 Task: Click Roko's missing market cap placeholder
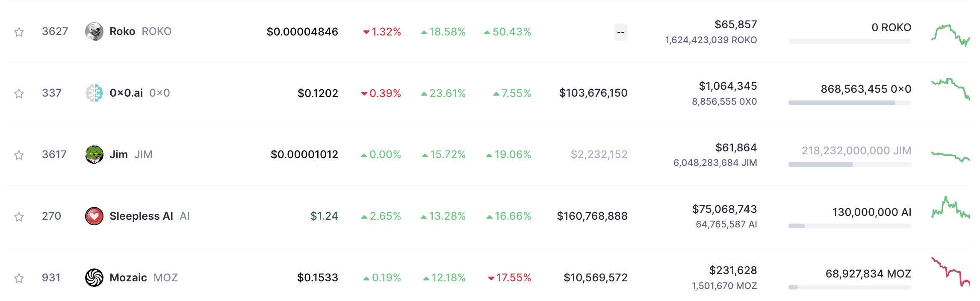[x=620, y=32]
